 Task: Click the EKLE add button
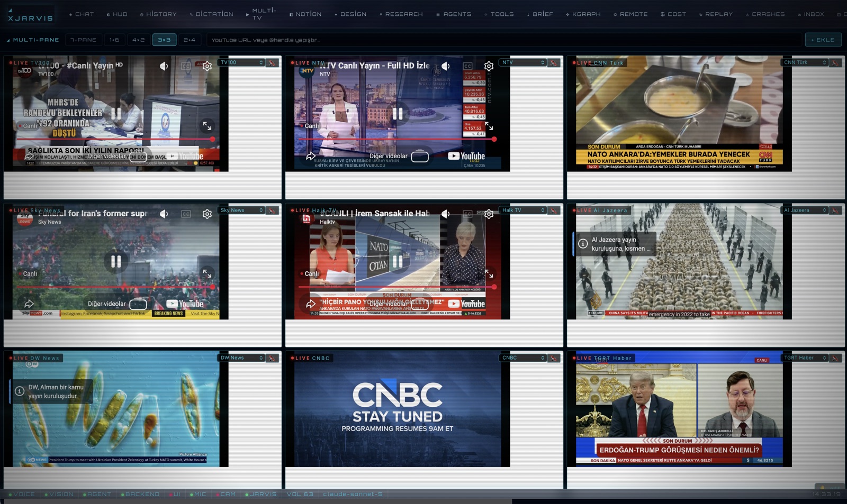(x=823, y=40)
